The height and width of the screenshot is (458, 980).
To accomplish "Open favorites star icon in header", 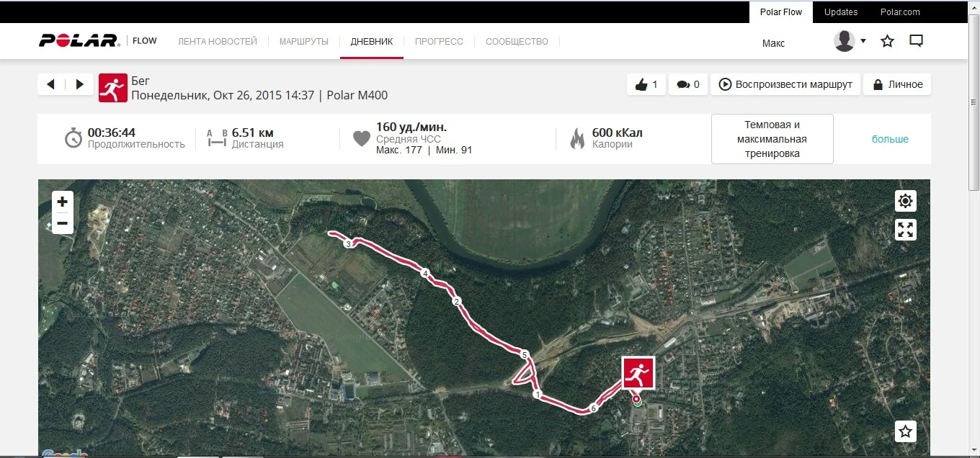I will (x=888, y=41).
